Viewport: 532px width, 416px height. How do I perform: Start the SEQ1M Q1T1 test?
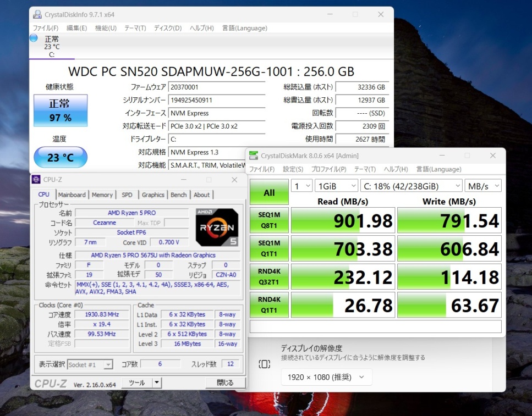[269, 248]
